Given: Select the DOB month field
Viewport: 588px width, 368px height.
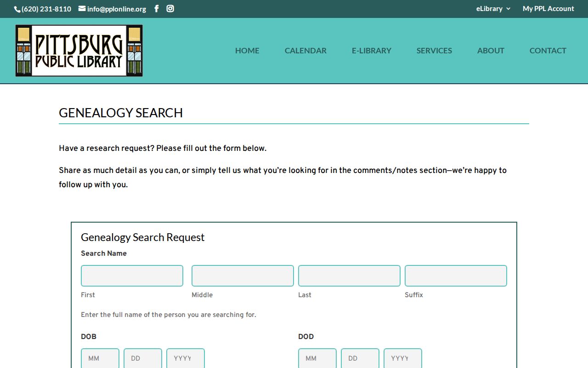Looking at the screenshot, I should [x=100, y=358].
